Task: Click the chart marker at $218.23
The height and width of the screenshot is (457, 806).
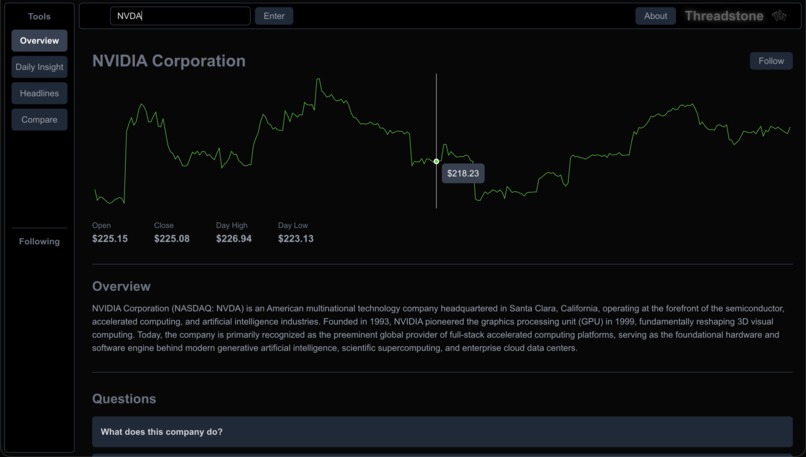Action: [x=436, y=161]
